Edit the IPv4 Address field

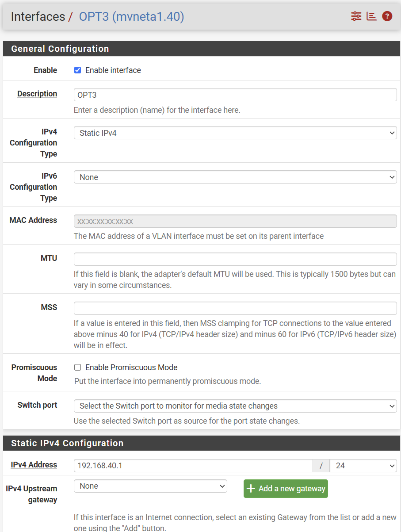click(193, 466)
